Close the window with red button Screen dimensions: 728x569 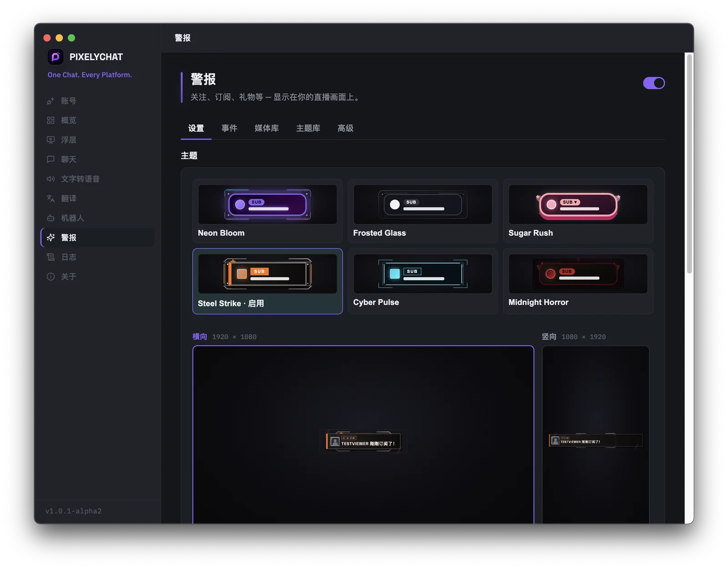click(x=47, y=38)
